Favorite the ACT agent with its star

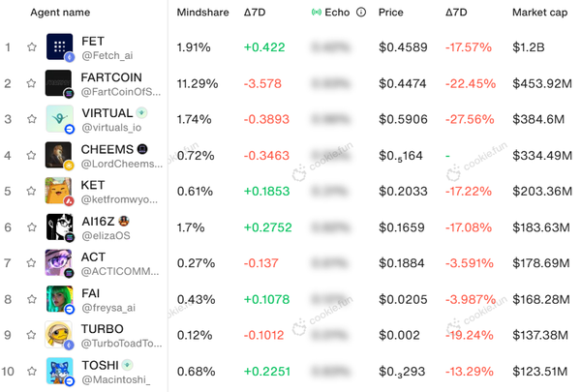pyautogui.click(x=32, y=262)
